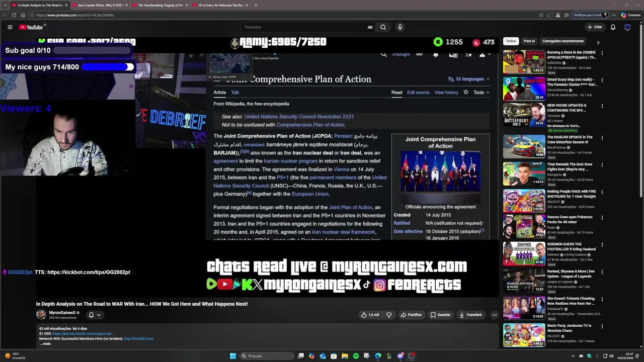Select the Para si filter chip
The image size is (644, 362).
point(529,41)
